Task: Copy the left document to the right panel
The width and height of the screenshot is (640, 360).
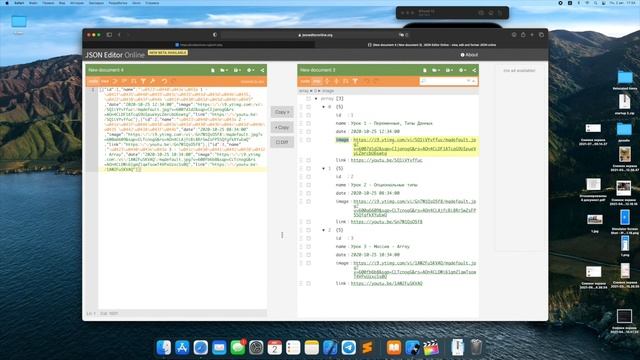Action: pyautogui.click(x=282, y=112)
